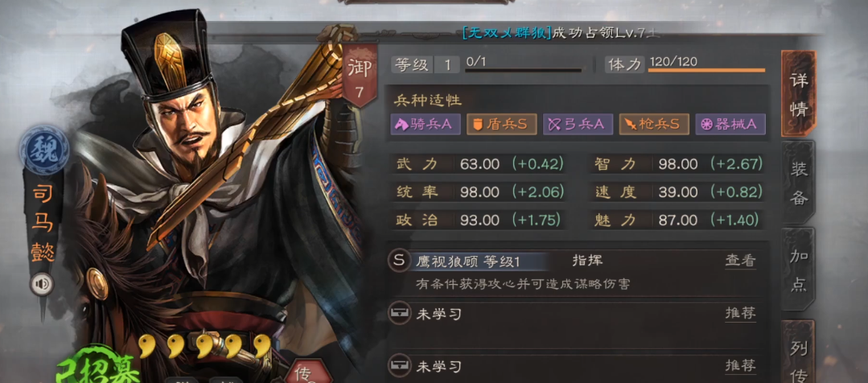Click 查看 link for 鹰视狼顾 skill

741,261
